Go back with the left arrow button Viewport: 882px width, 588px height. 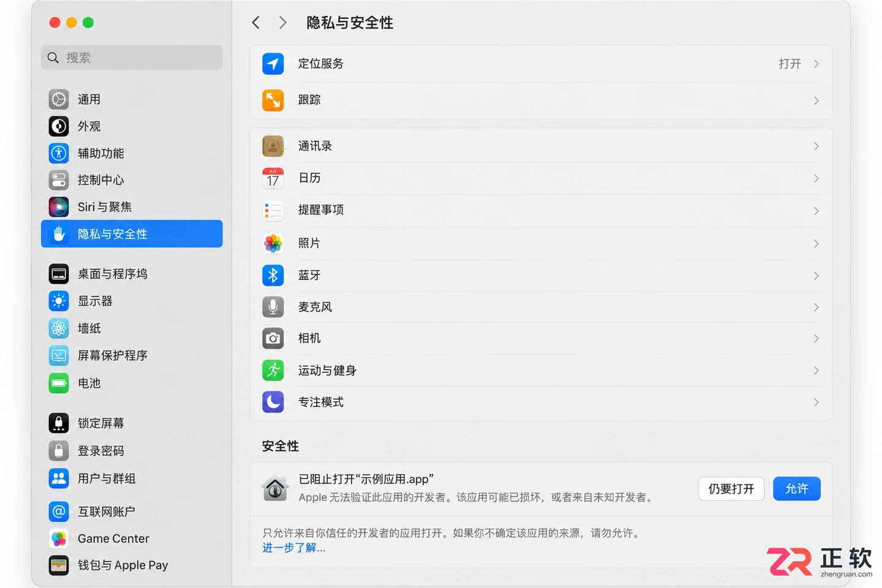click(256, 23)
